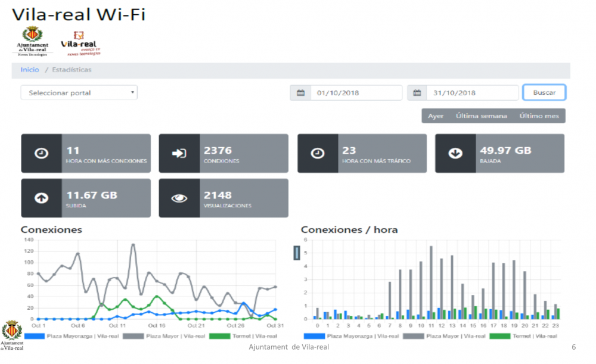
Task: Click the login arrow icon on Conexiones card
Action: (179, 153)
